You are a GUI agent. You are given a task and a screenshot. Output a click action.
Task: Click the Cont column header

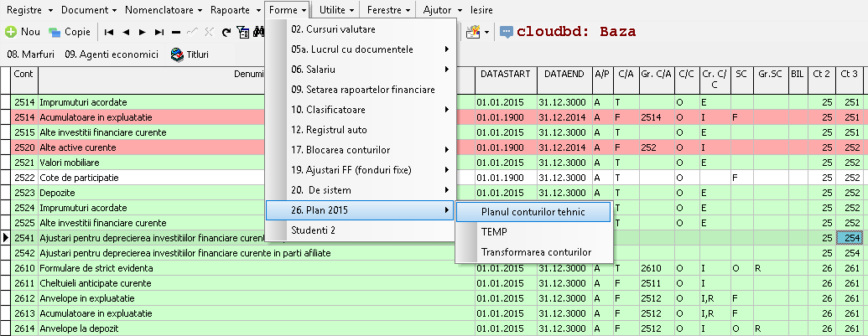[24, 80]
